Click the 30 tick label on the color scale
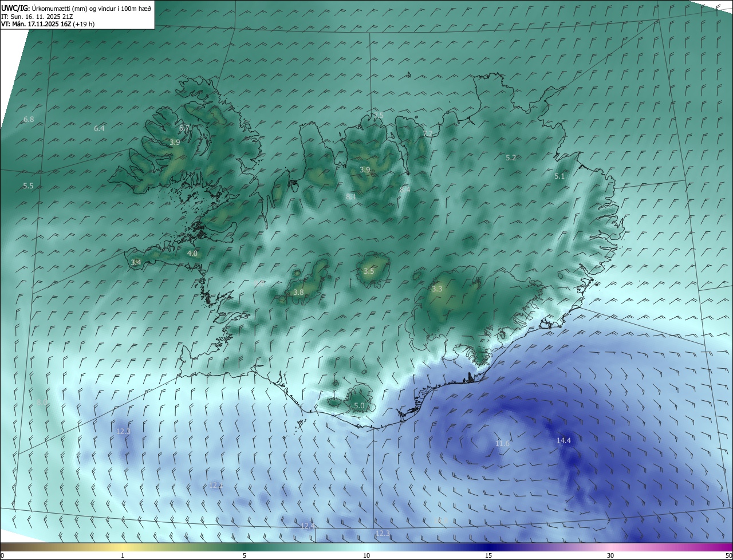This screenshot has width=733, height=560. (x=610, y=555)
